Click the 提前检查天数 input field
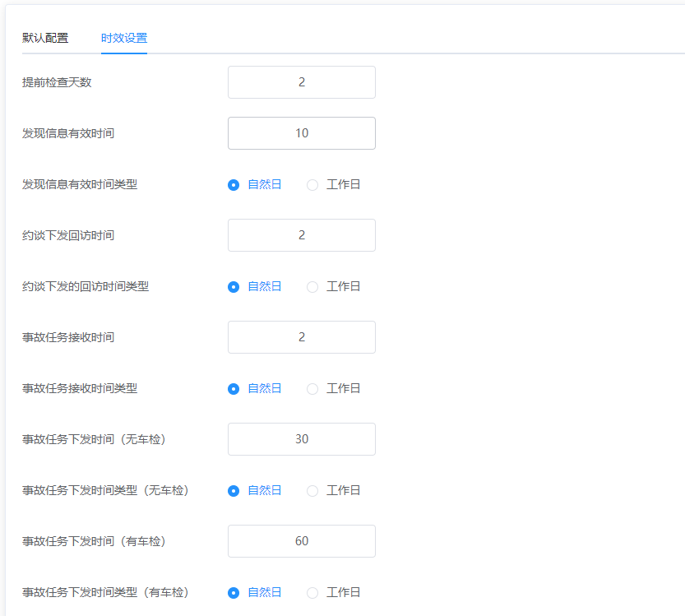Image resolution: width=685 pixels, height=616 pixels. [302, 82]
